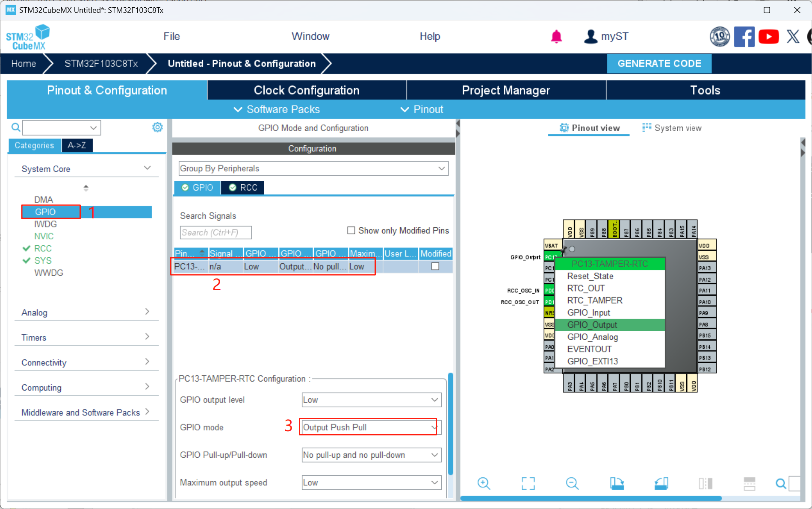Viewport: 812px width, 509px height.
Task: Click the Search Signals input field
Action: pyautogui.click(x=216, y=232)
